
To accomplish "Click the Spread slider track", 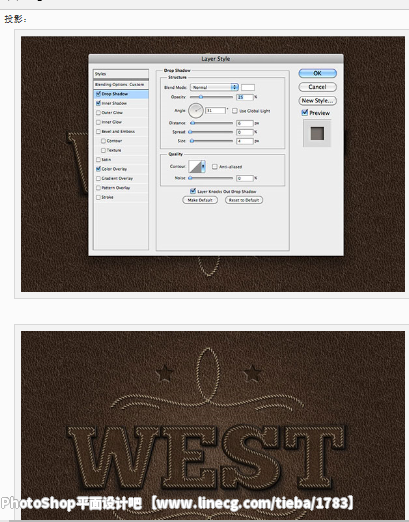I will 211,132.
